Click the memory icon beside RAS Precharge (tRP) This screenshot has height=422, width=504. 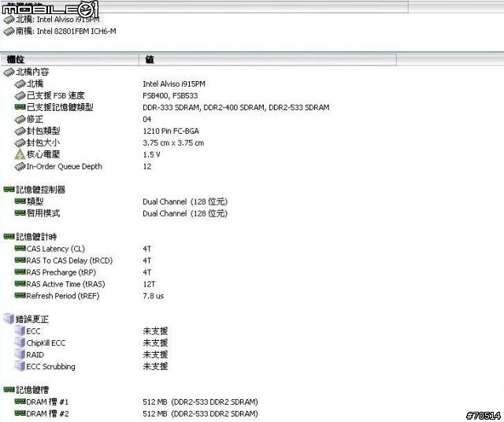[x=20, y=272]
